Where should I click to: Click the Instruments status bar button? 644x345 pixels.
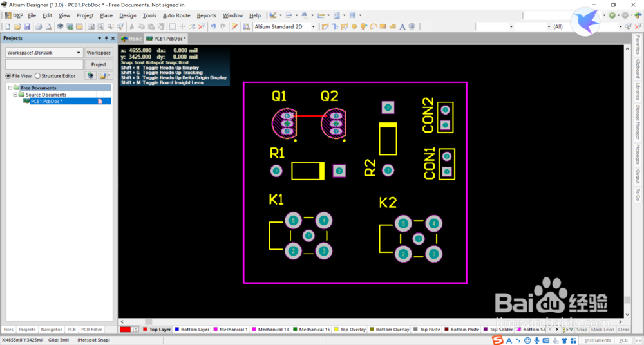[x=598, y=340]
